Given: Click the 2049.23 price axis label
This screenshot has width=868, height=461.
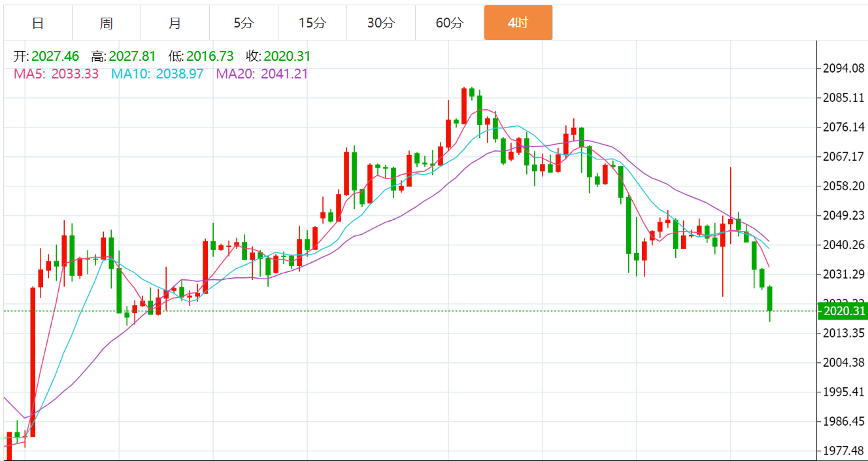Looking at the screenshot, I should [x=844, y=216].
